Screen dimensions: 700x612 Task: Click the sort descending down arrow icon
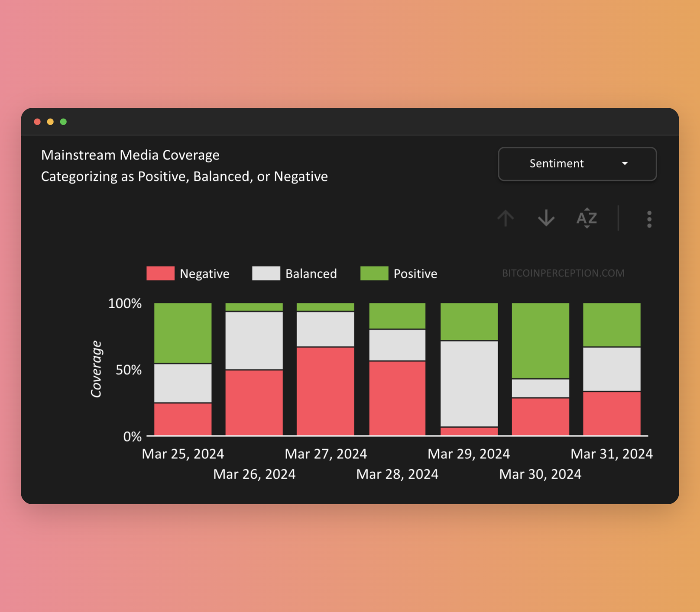(x=546, y=219)
